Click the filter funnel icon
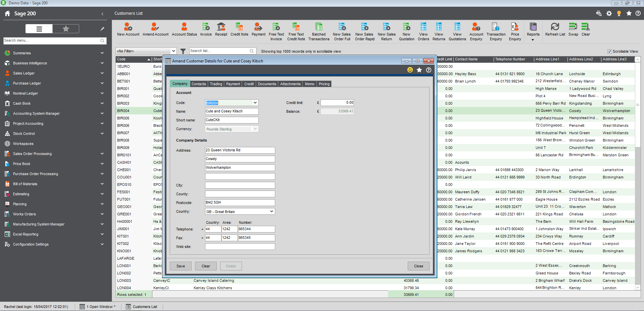 pos(183,51)
